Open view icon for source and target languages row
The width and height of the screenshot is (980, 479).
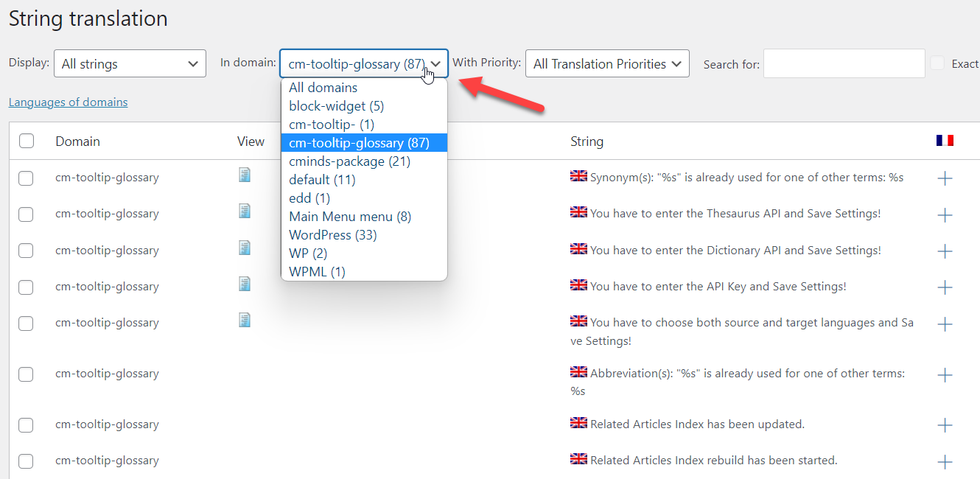coord(244,320)
